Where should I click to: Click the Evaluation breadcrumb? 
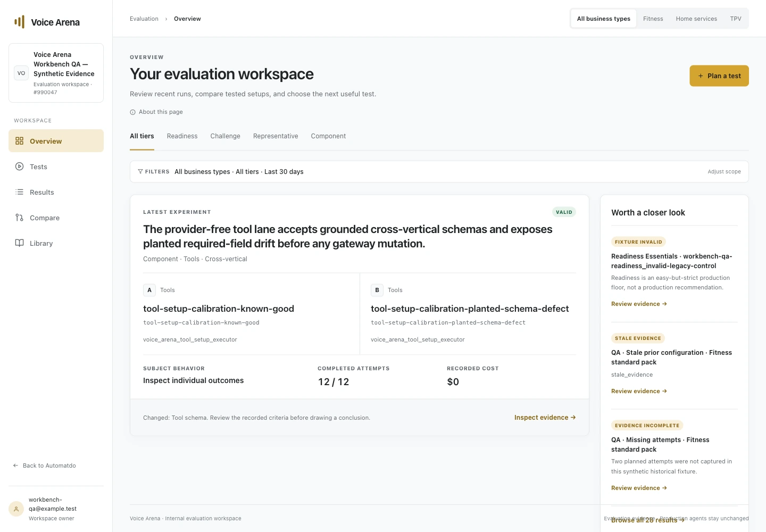coord(144,19)
